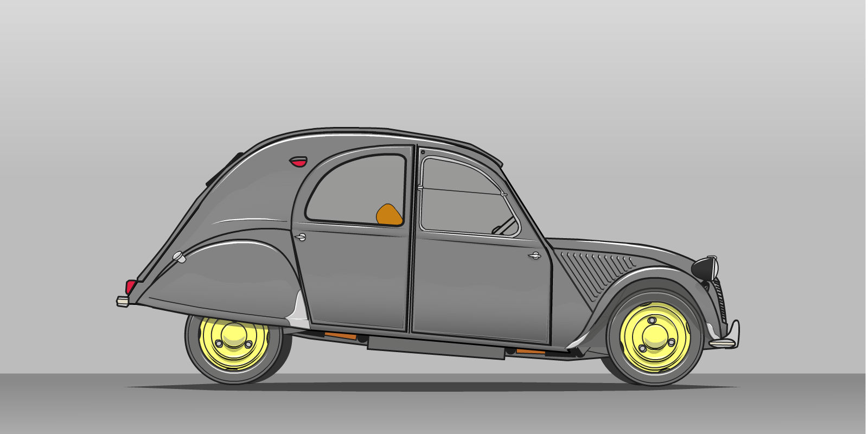Select the orange seat in rear window
The image size is (868, 434).
pyautogui.click(x=389, y=215)
